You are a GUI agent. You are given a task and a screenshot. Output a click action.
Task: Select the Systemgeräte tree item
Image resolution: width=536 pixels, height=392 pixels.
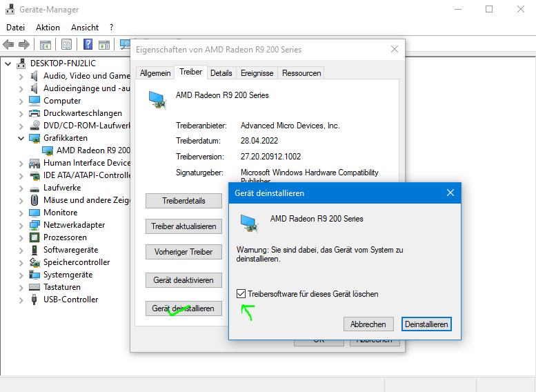(x=68, y=275)
